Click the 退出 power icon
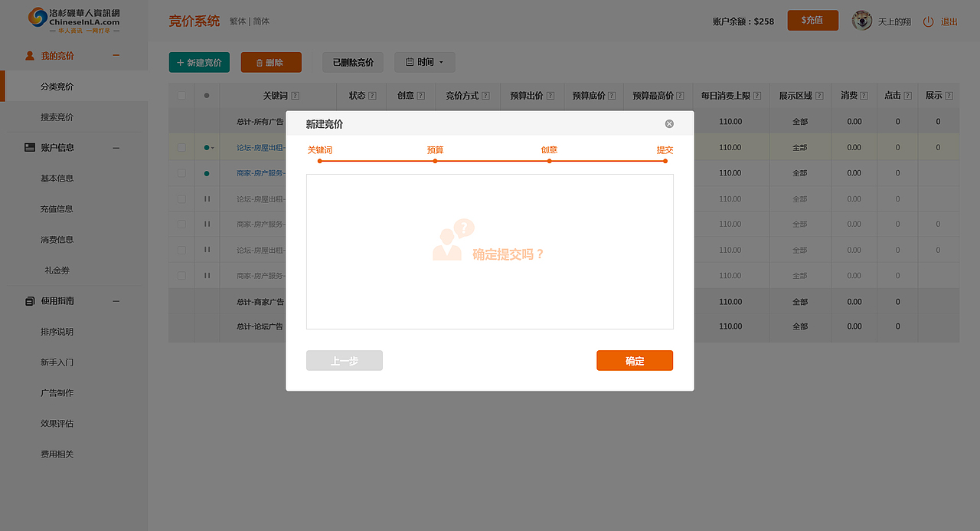980x531 pixels. click(x=927, y=21)
